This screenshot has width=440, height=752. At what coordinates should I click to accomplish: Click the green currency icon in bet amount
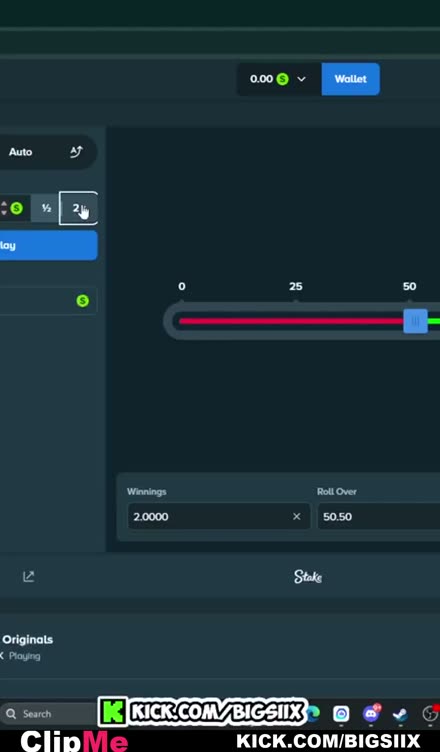tap(16, 208)
